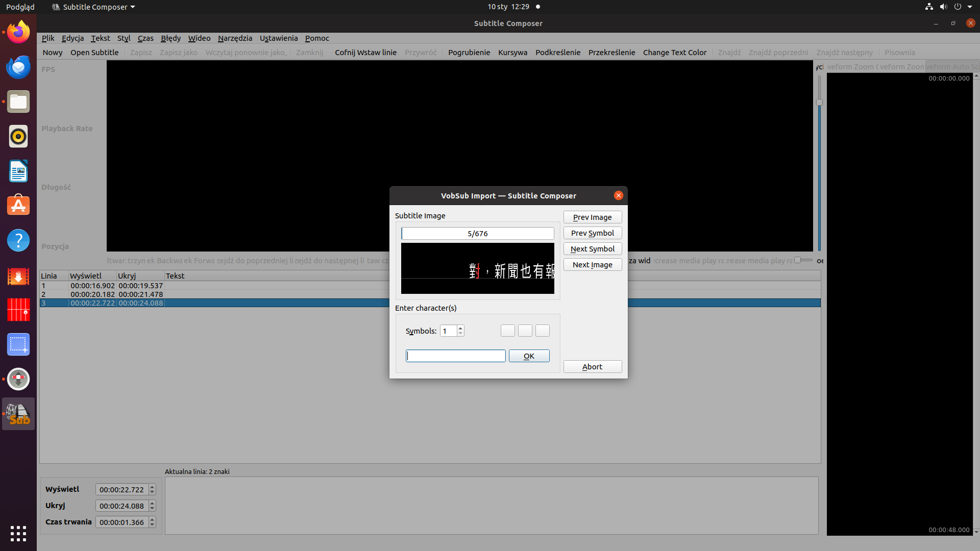Image resolution: width=980 pixels, height=551 pixels.
Task: Click Cofnij Wstaw linie toolbar item
Action: point(365,53)
